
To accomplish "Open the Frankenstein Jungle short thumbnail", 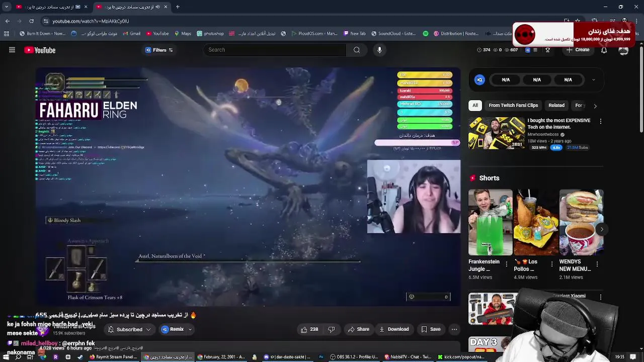I will coord(491,222).
